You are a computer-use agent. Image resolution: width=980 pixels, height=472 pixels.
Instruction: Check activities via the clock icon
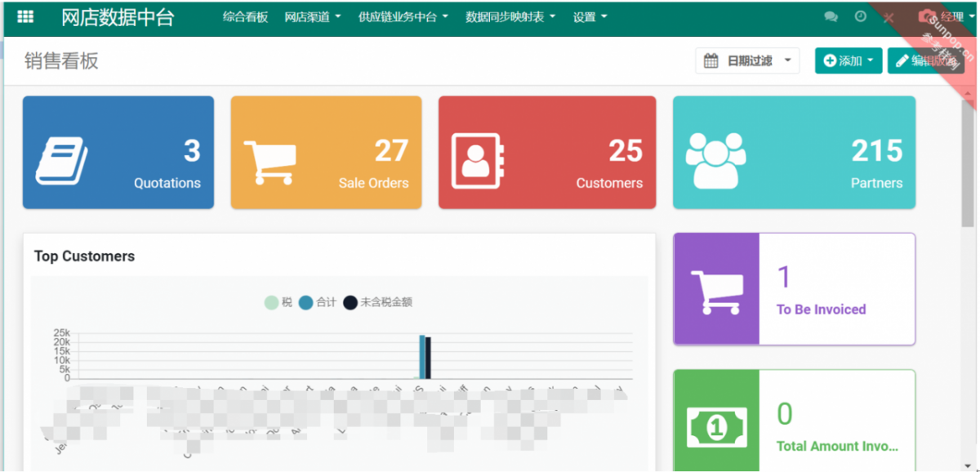(859, 16)
